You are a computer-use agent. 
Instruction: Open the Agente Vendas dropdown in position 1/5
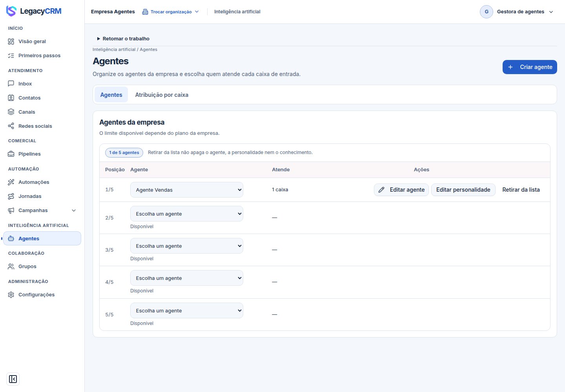tap(187, 190)
